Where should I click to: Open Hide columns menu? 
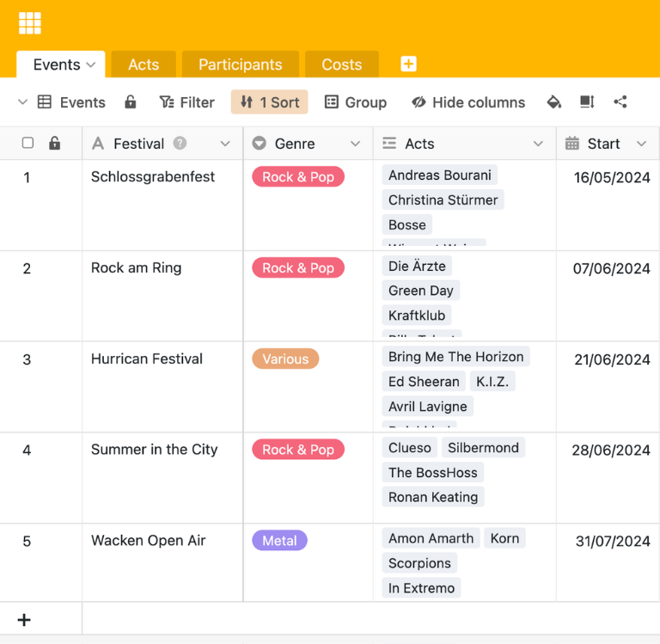pos(468,102)
